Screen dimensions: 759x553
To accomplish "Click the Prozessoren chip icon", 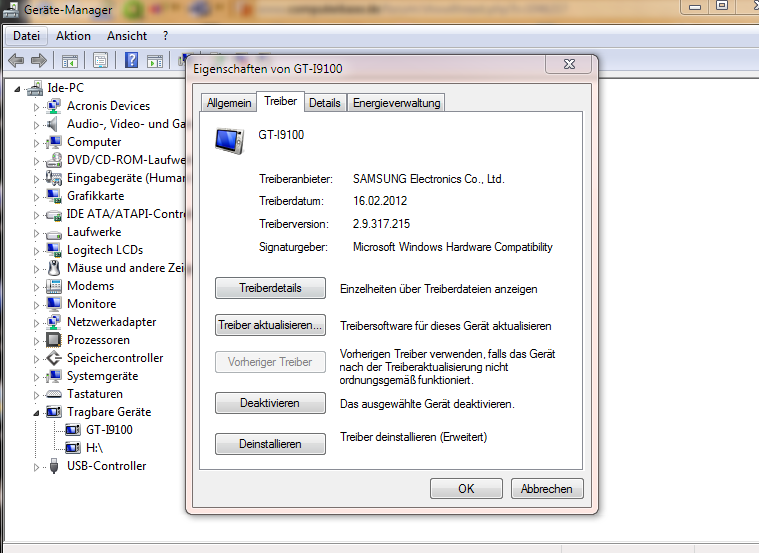I will 53,340.
